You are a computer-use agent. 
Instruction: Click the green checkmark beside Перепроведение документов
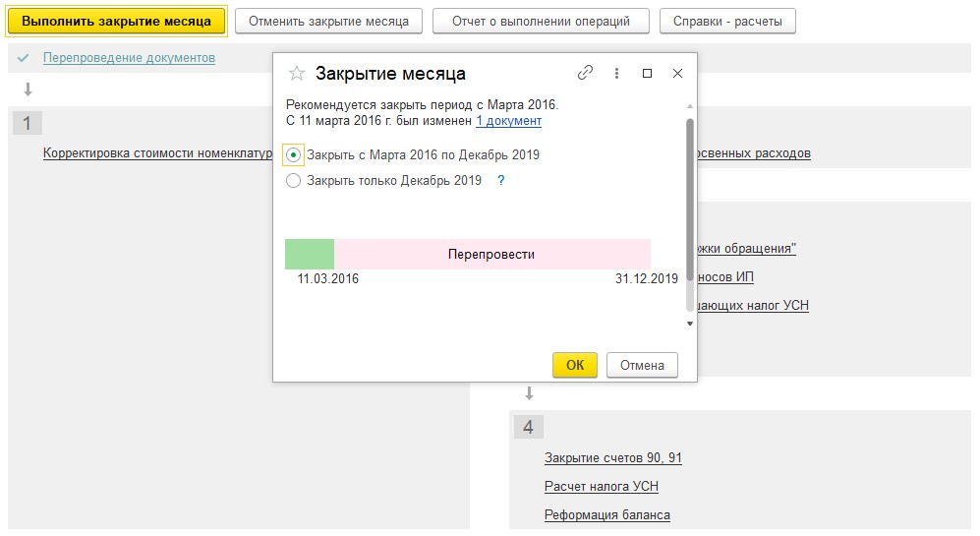click(23, 58)
